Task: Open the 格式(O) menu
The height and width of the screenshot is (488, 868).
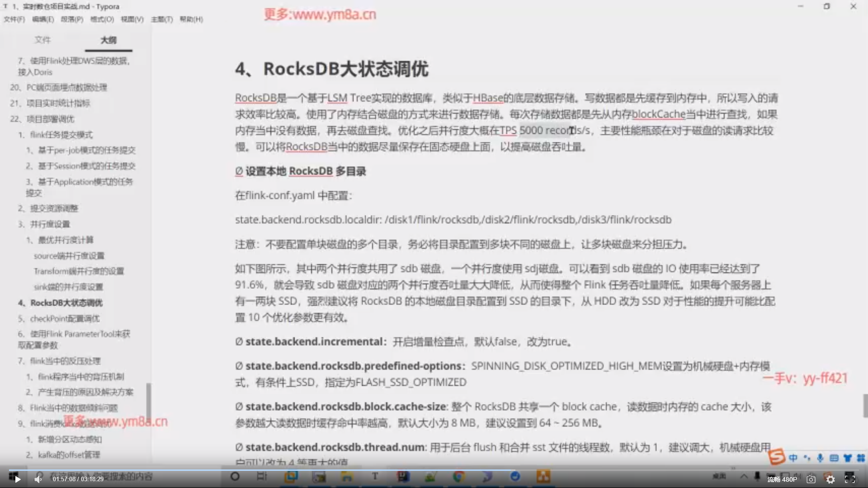Action: [x=102, y=19]
